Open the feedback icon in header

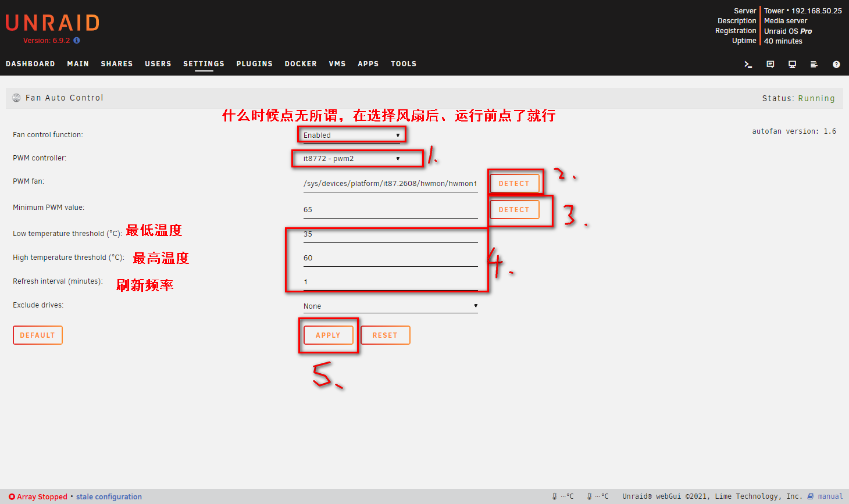click(770, 65)
